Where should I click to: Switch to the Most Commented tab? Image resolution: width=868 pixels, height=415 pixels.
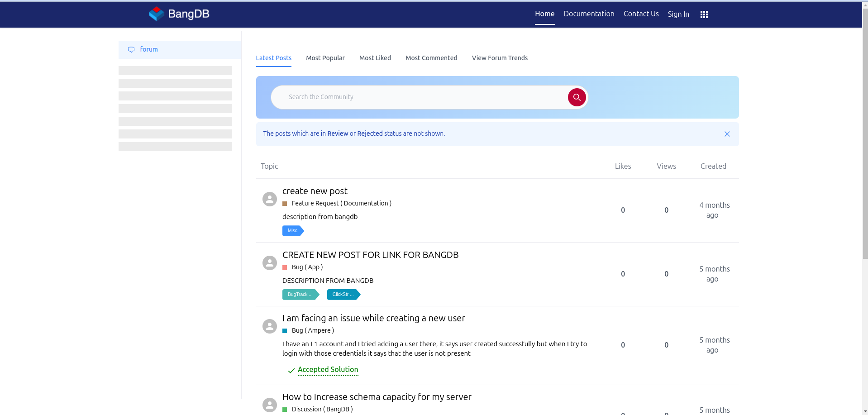(x=431, y=58)
